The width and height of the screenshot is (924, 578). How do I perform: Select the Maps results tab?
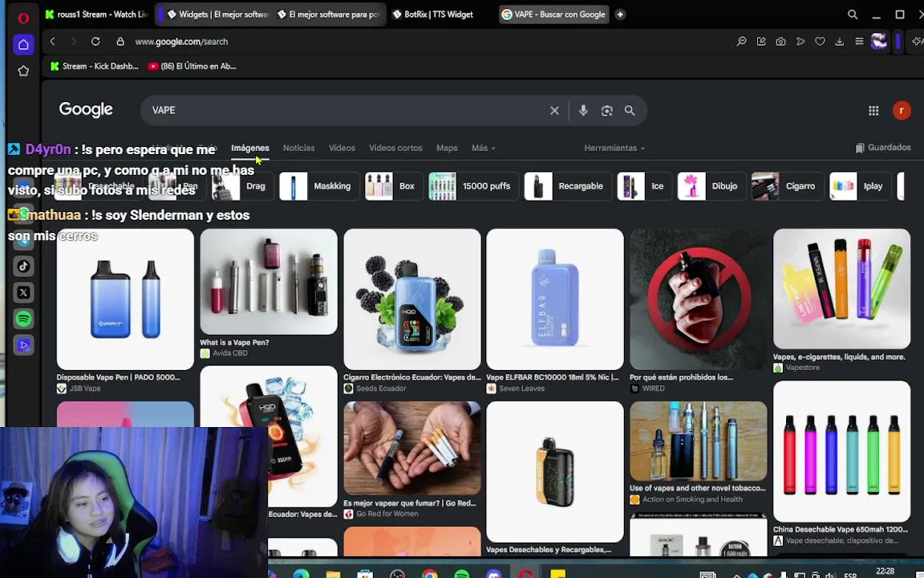447,148
